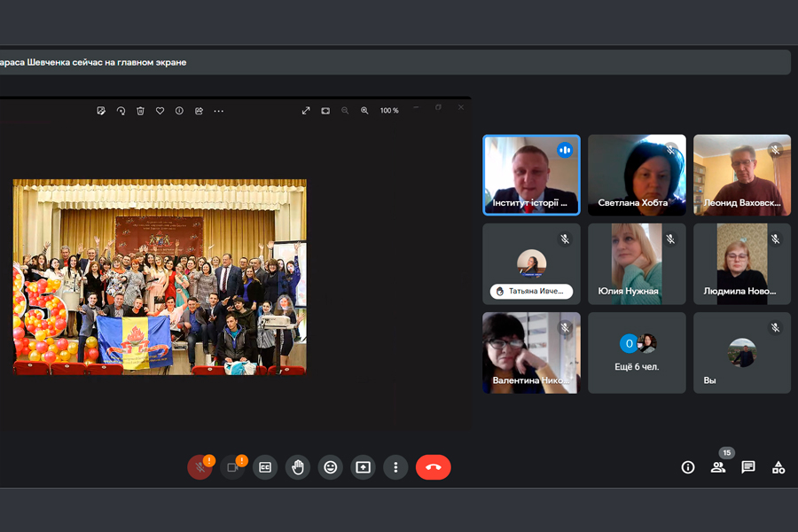This screenshot has width=798, height=532.
Task: Delete the photo with trash icon
Action: (140, 111)
